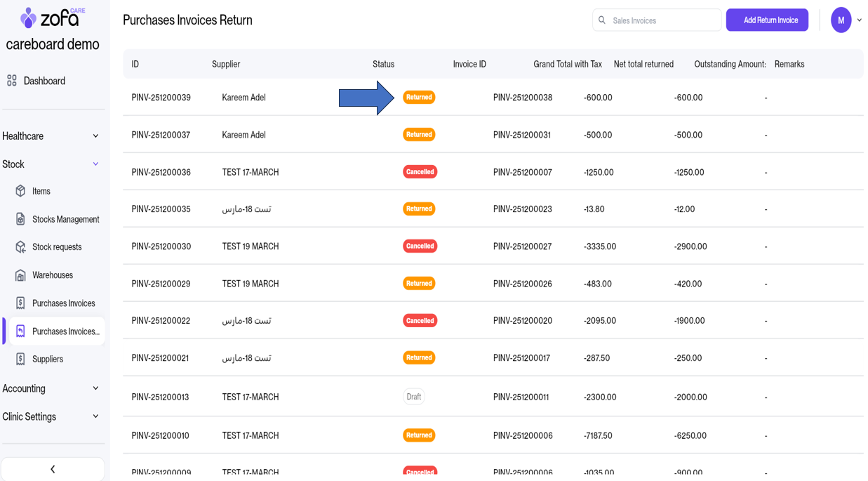Expand the Clinic Settings section
868x481 pixels.
pyautogui.click(x=95, y=416)
